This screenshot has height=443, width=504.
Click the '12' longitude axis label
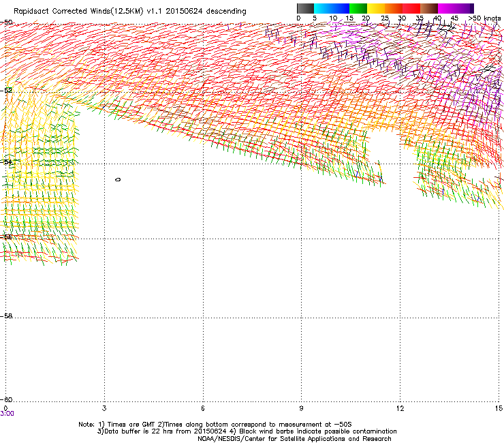tap(400, 408)
